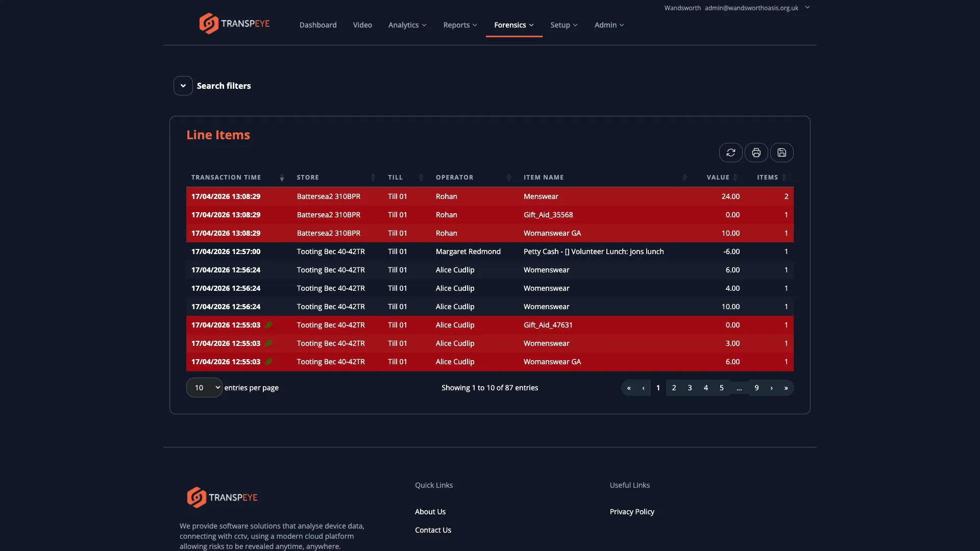
Task: Open the Privacy Policy link
Action: point(631,511)
